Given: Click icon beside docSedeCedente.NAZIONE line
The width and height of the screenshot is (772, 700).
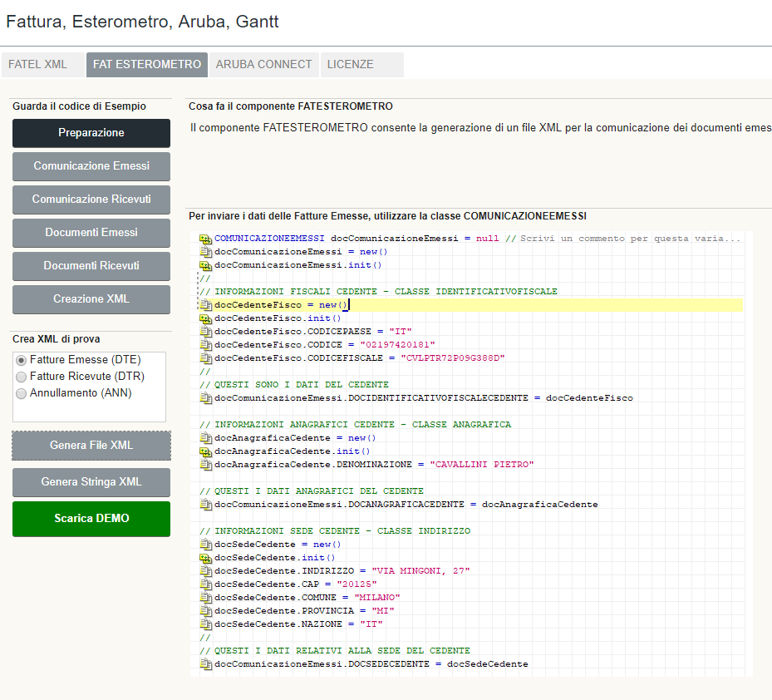Looking at the screenshot, I should click(205, 624).
